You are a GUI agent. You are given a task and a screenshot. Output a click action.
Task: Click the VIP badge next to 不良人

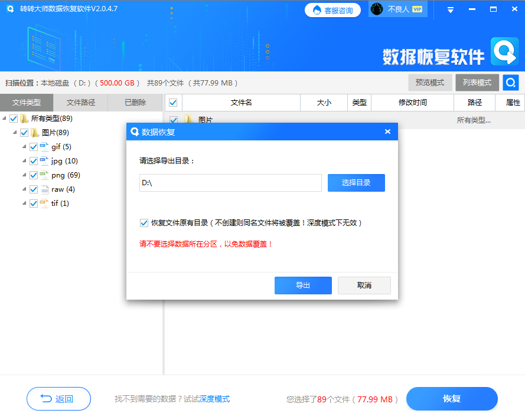(418, 9)
